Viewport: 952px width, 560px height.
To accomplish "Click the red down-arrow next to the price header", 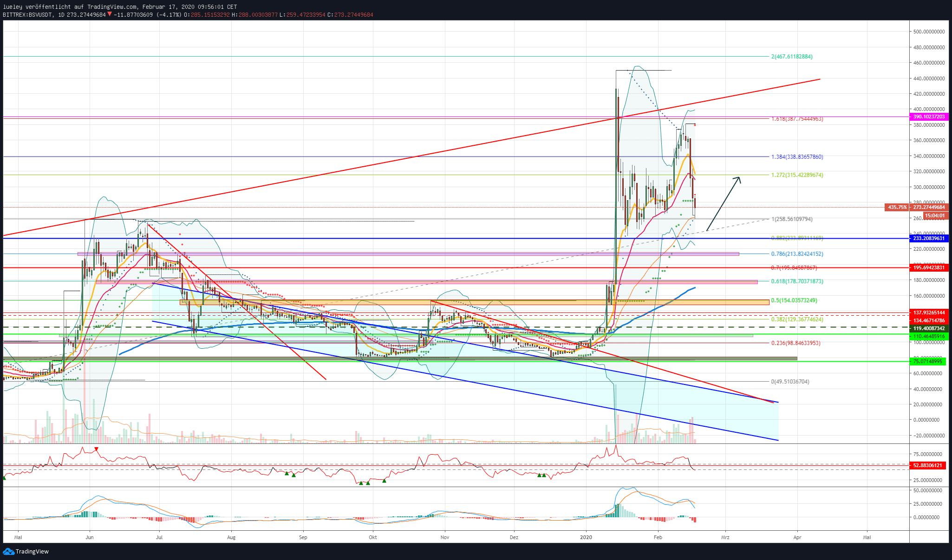I will click(x=110, y=14).
